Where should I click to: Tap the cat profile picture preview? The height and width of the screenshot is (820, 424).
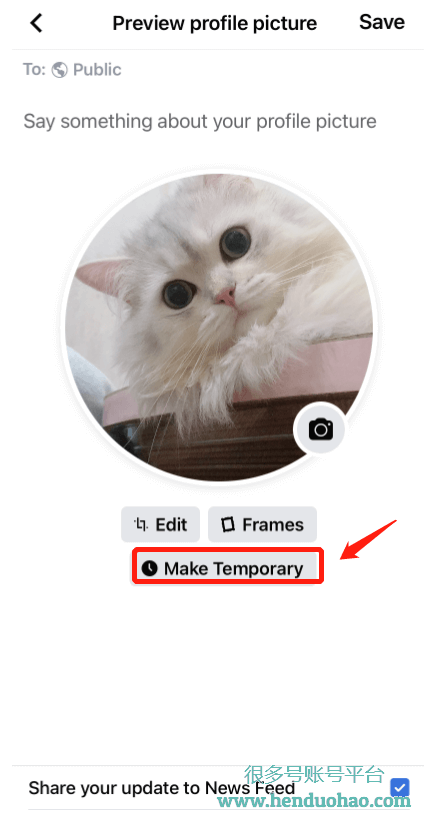tap(219, 327)
